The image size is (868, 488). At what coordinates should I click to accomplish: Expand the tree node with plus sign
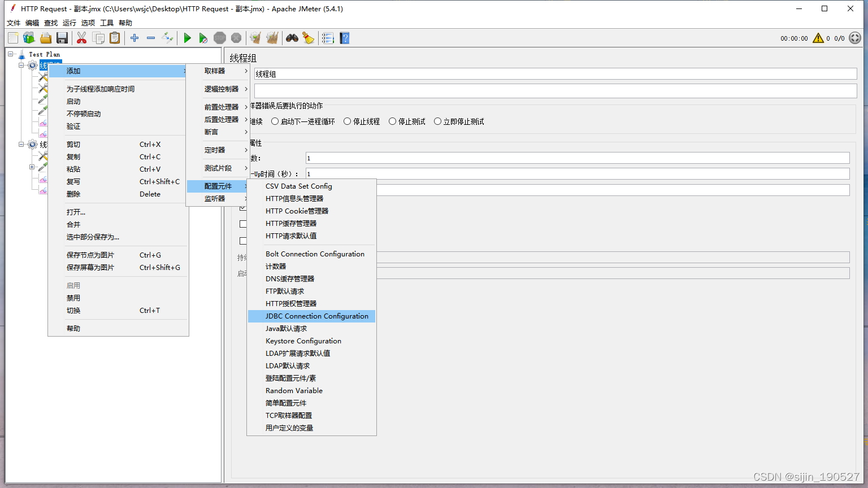(x=32, y=167)
